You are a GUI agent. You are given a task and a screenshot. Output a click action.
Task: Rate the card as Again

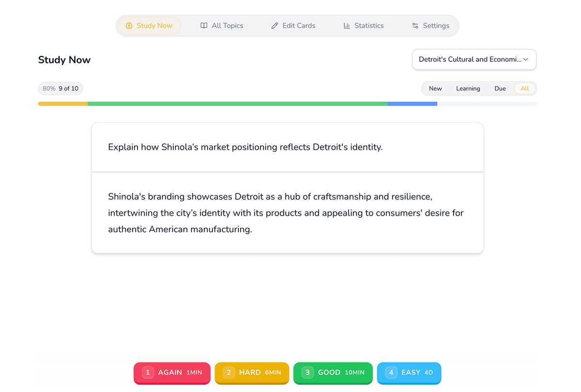tap(172, 373)
